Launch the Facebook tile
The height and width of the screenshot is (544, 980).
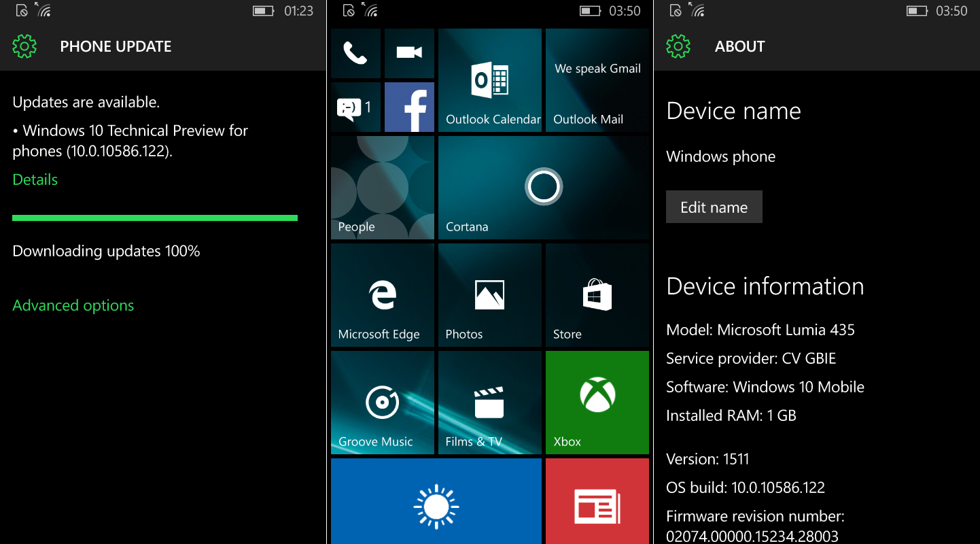[409, 107]
